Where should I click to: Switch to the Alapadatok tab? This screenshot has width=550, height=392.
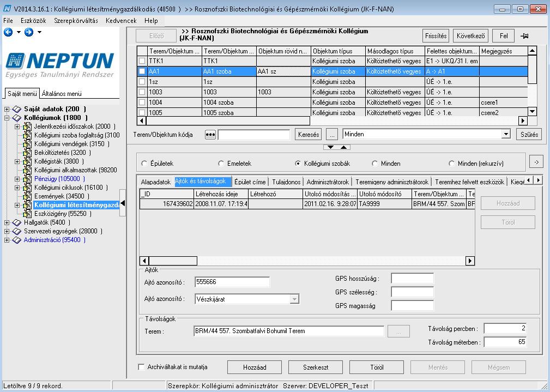(155, 182)
